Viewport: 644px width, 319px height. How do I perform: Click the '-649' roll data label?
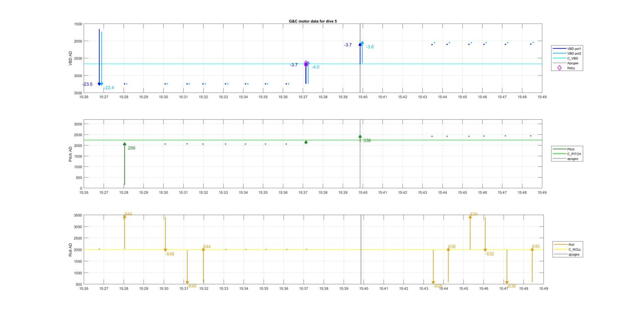tap(192, 286)
